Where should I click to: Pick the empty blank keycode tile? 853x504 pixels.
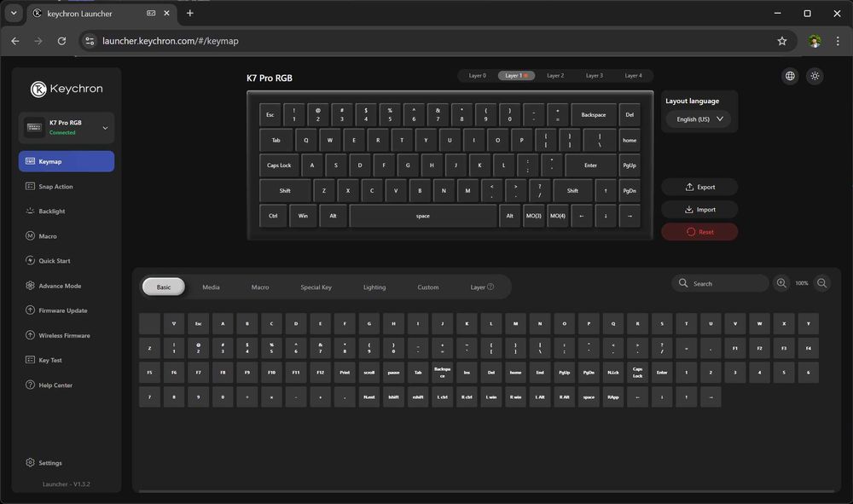pyautogui.click(x=149, y=323)
